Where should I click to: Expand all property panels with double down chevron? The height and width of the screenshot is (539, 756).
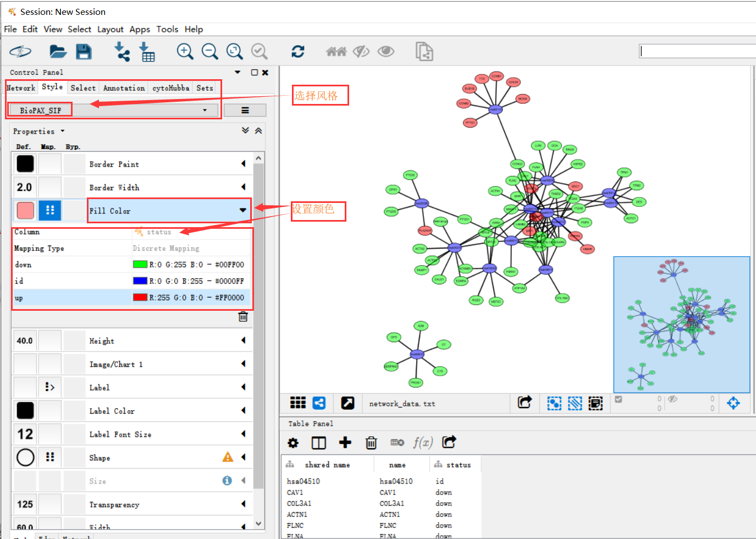click(x=245, y=130)
